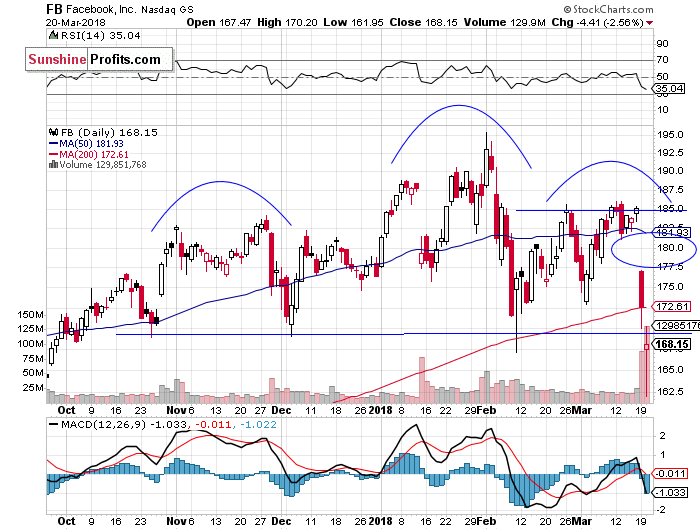Click the MACD value tag -1.033
Image resolution: width=700 pixels, height=530 pixels.
(670, 492)
